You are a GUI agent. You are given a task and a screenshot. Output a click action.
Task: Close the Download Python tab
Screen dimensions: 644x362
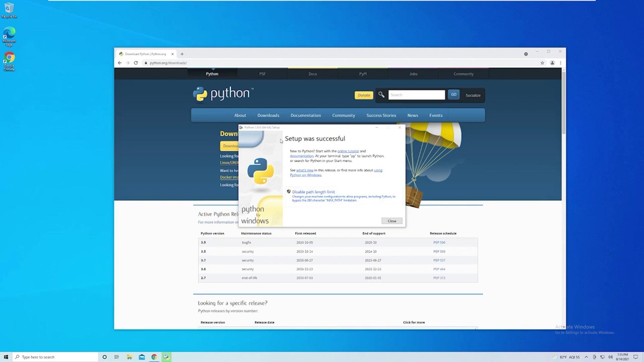click(172, 54)
